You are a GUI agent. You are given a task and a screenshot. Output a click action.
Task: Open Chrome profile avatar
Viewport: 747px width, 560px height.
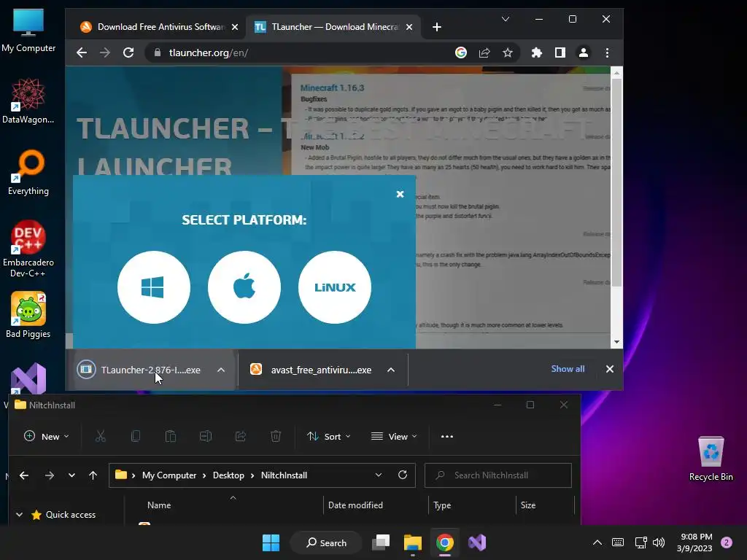584,52
